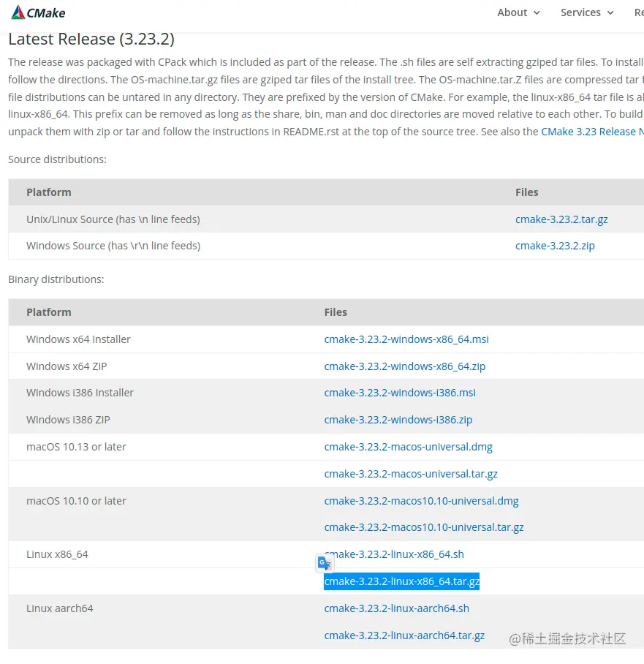The image size is (644, 664).
Task: Download cmake-3.23.2-macos-universal.tar.gz
Action: [411, 474]
